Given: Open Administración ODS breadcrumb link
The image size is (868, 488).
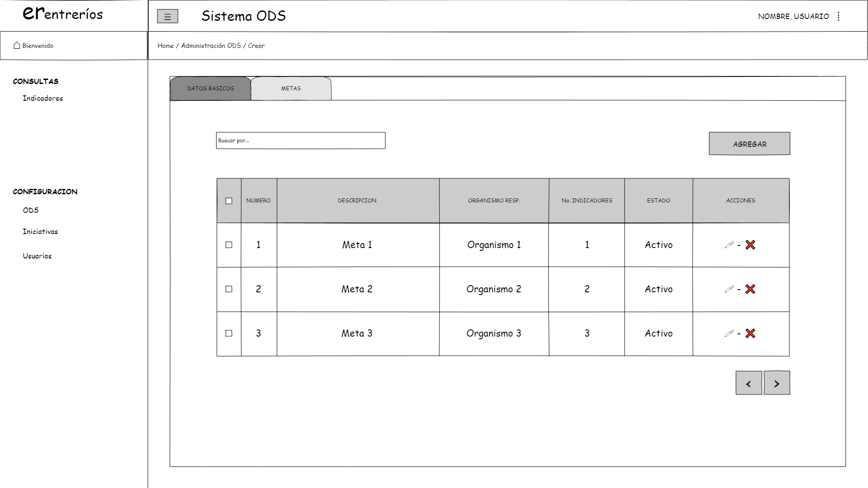Looking at the screenshot, I should 211,46.
